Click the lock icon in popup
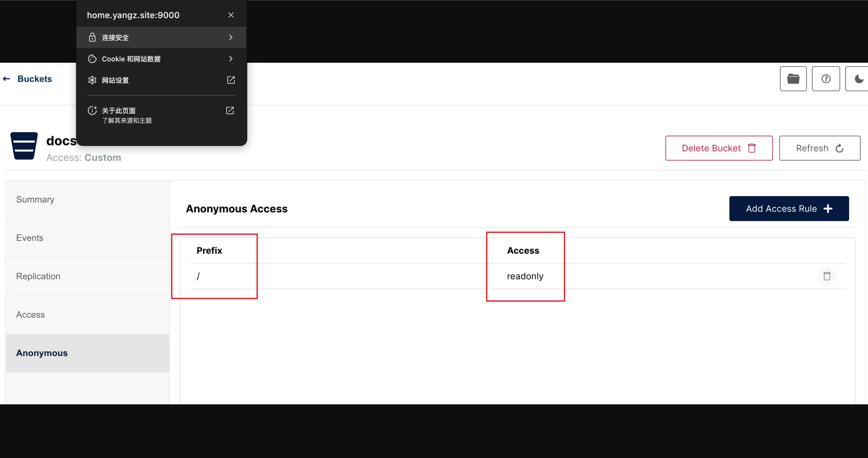 pos(92,37)
